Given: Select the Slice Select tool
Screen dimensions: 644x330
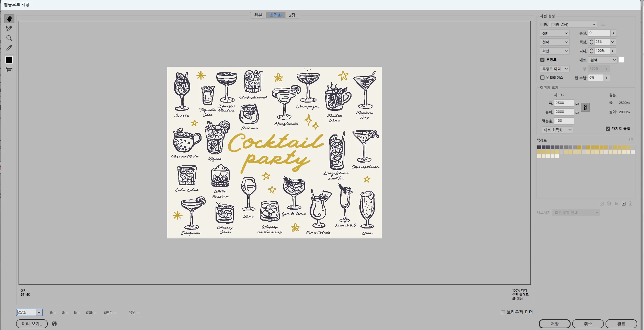Looking at the screenshot, I should [9, 28].
